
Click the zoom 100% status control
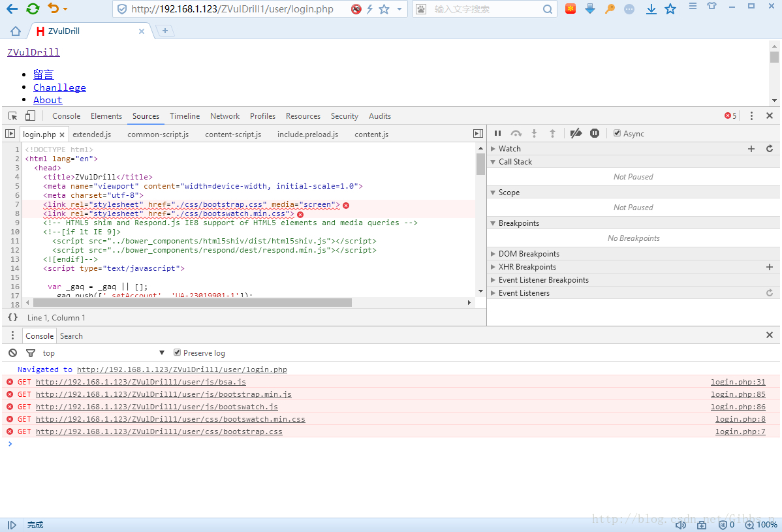click(762, 525)
